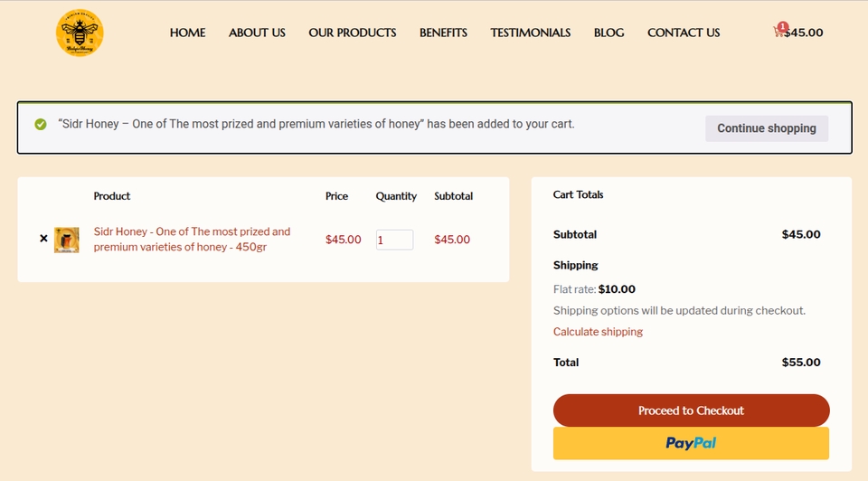
Task: Click the $45.00 header cart total
Action: pyautogui.click(x=804, y=33)
